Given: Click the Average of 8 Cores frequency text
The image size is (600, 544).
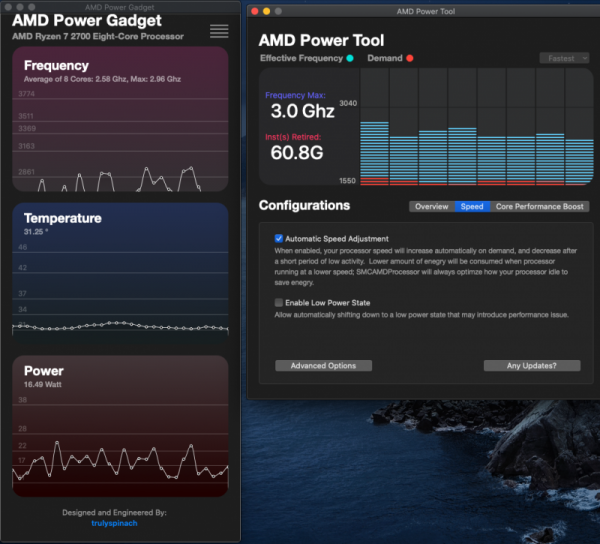Looking at the screenshot, I should (102, 79).
